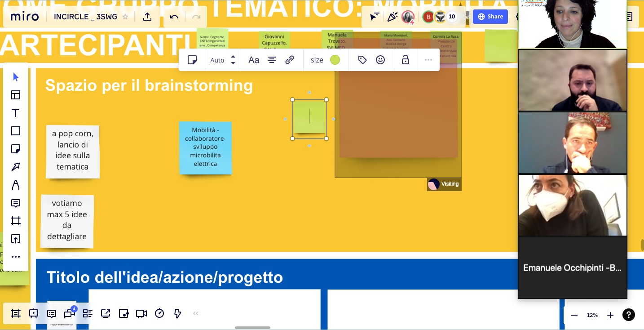Start presentation mode from bottom toolbar
The height and width of the screenshot is (330, 644).
coord(34,313)
